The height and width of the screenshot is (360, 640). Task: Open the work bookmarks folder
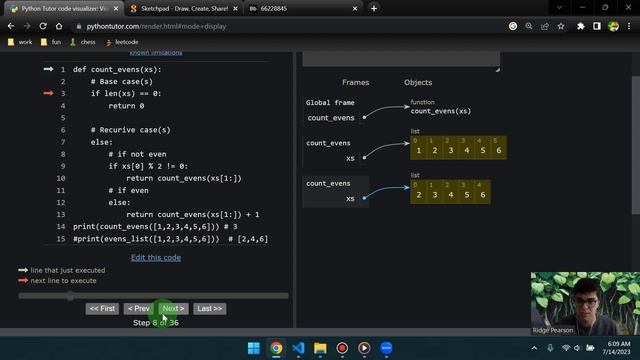(x=20, y=42)
